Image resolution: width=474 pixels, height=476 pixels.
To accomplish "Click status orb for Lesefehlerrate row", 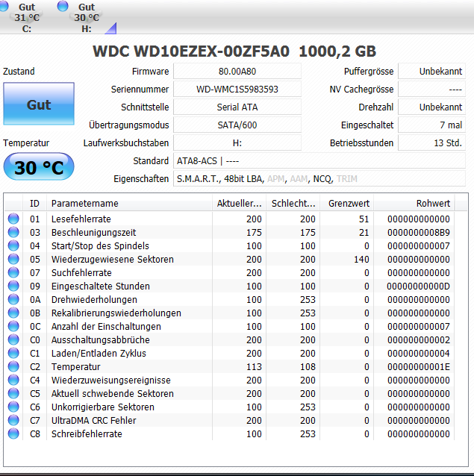I will coord(13,219).
